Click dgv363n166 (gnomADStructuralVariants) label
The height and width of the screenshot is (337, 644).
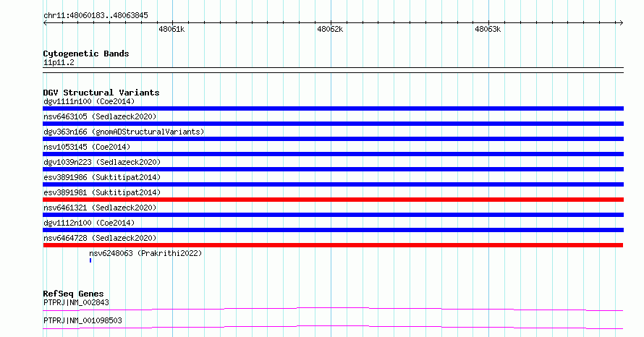click(124, 132)
